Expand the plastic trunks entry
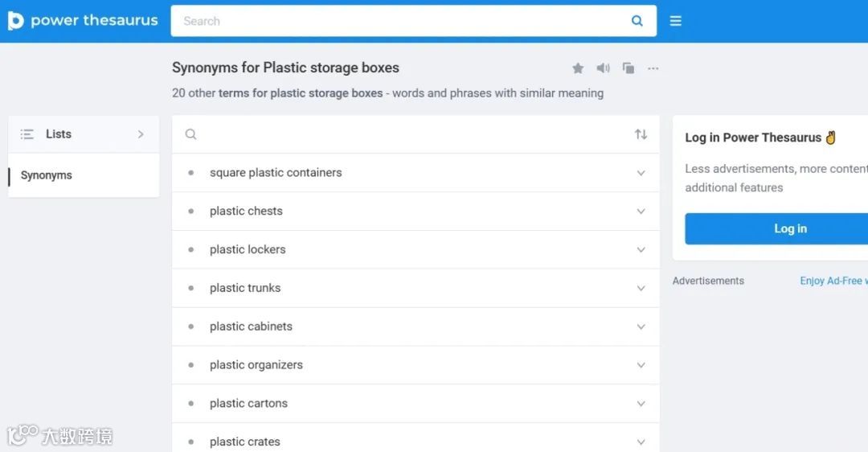868x452 pixels. pos(641,288)
